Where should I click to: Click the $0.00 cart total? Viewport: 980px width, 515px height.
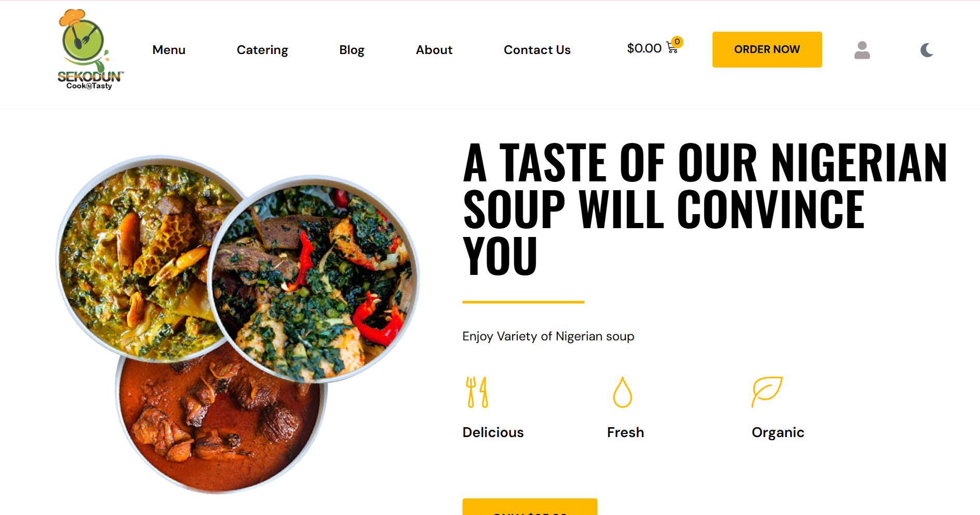pos(644,48)
